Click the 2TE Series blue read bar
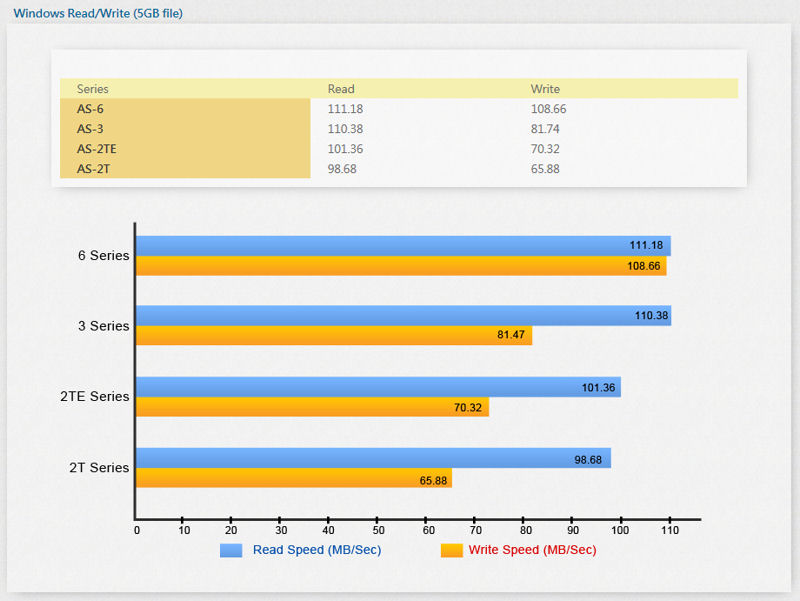This screenshot has height=601, width=800. click(x=379, y=387)
